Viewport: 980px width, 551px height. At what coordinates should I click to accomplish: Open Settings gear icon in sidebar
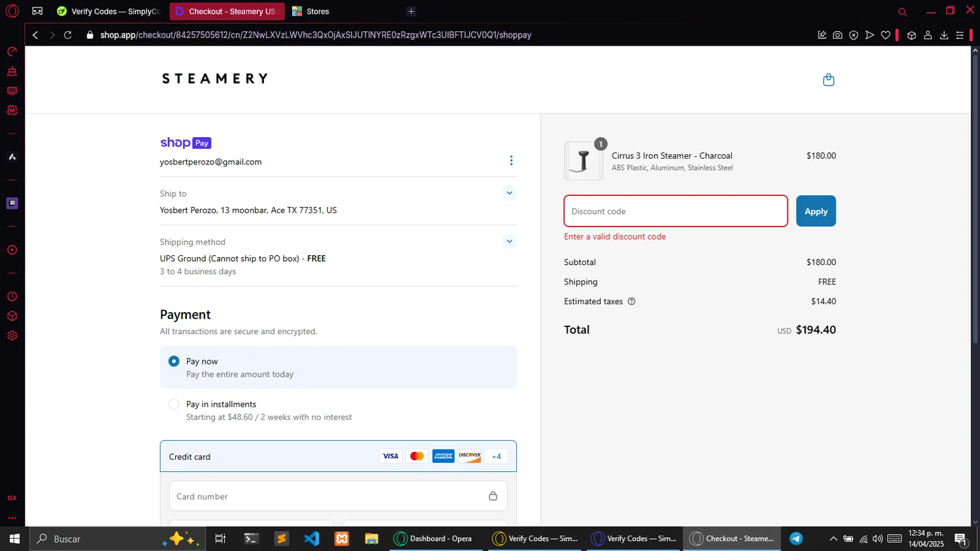tap(12, 336)
